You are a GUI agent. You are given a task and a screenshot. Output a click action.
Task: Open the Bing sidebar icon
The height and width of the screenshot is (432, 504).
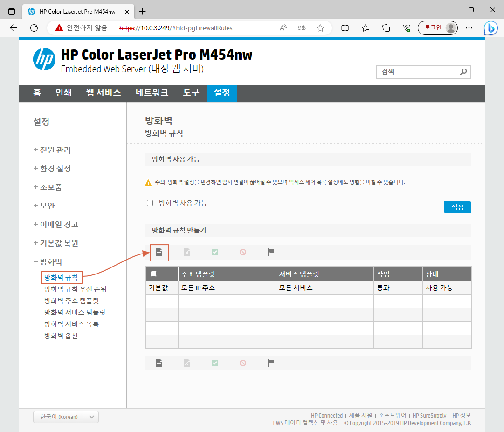(x=491, y=28)
